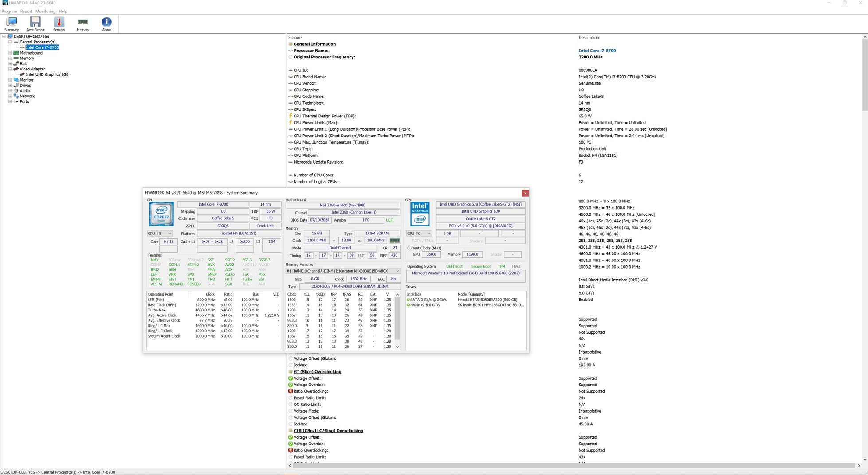Click the green status icon beside SATA 3 Gb/s
The height and width of the screenshot is (475, 868).
(408, 300)
